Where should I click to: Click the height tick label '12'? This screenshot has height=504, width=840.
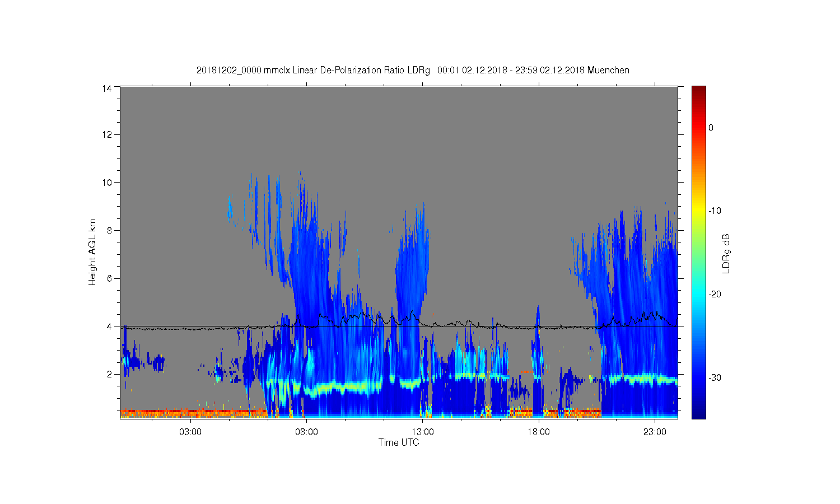pos(108,134)
